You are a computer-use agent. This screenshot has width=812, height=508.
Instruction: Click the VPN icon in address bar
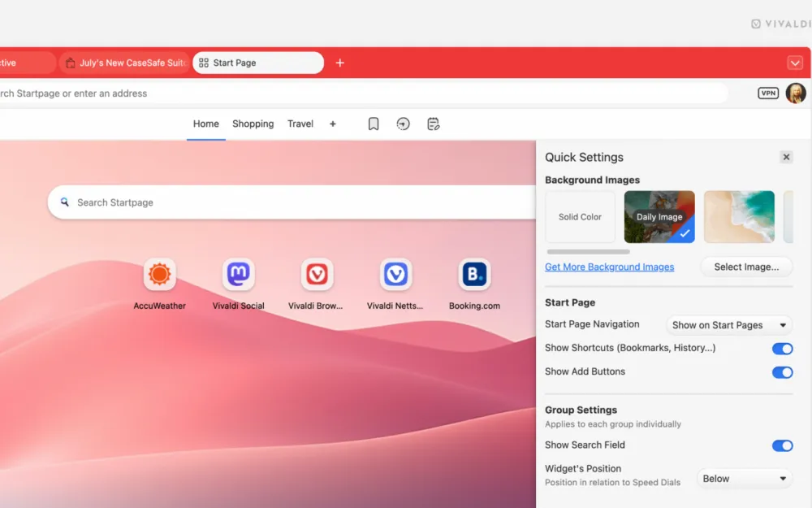coord(767,93)
